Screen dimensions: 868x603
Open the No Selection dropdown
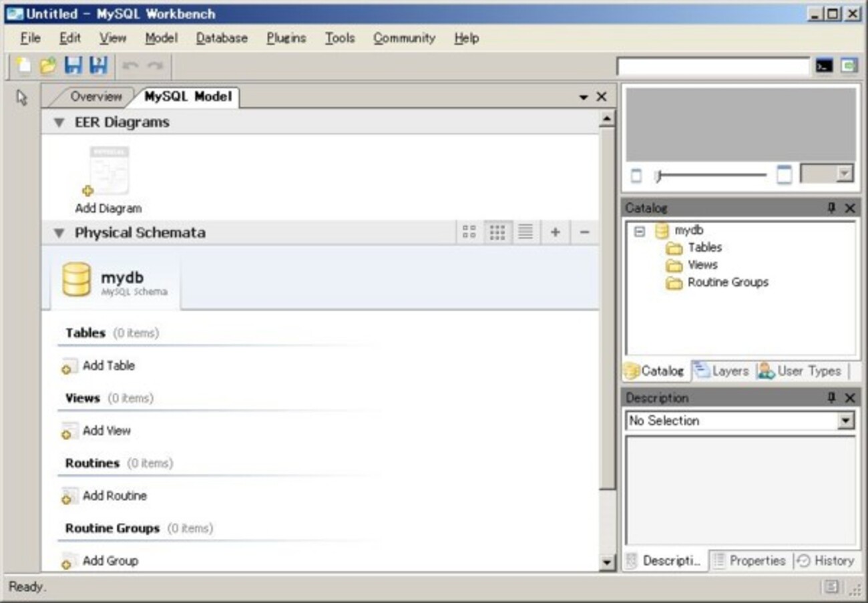pos(846,421)
